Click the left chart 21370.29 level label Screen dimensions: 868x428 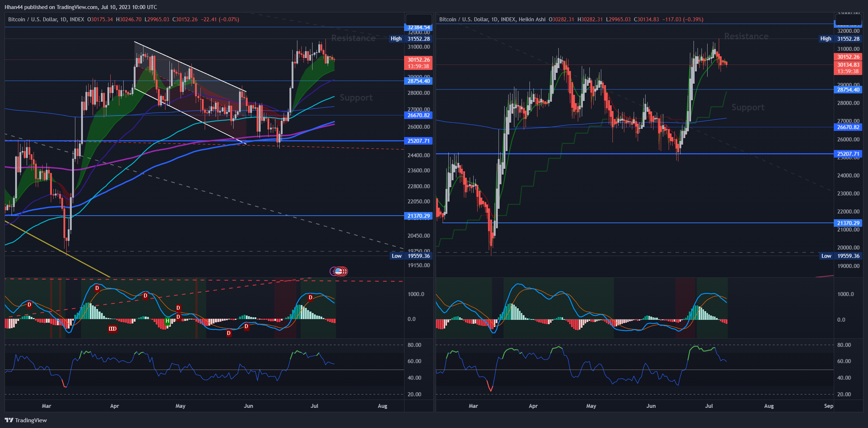pyautogui.click(x=419, y=216)
